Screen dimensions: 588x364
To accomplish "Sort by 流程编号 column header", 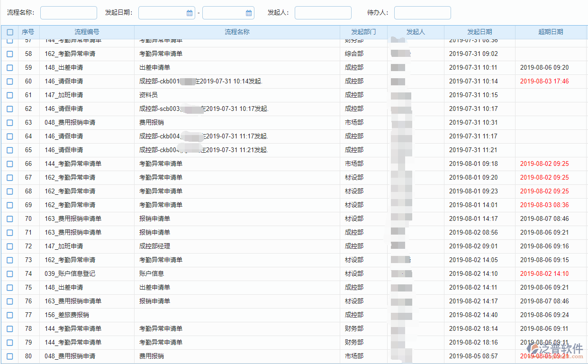I will click(x=87, y=32).
